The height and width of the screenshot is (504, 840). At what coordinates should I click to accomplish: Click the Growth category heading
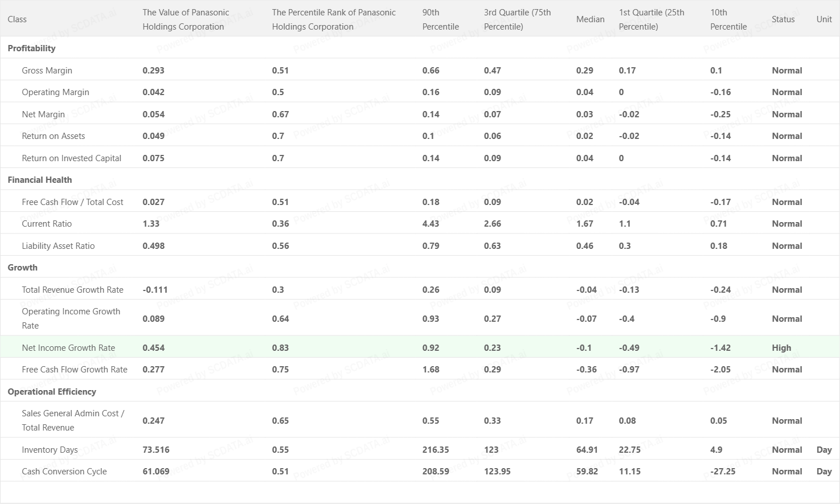pyautogui.click(x=22, y=268)
